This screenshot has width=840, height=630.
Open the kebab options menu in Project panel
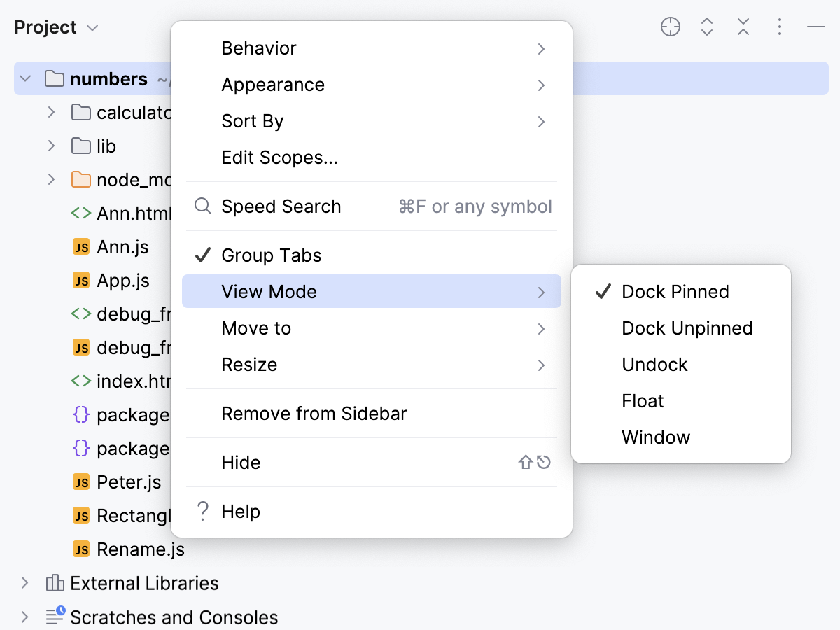(779, 27)
